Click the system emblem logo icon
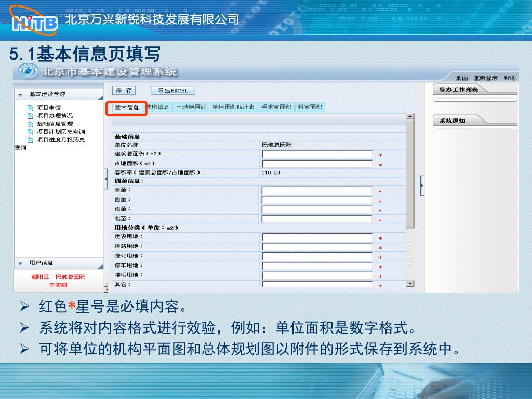The height and width of the screenshot is (399, 532). click(x=28, y=71)
